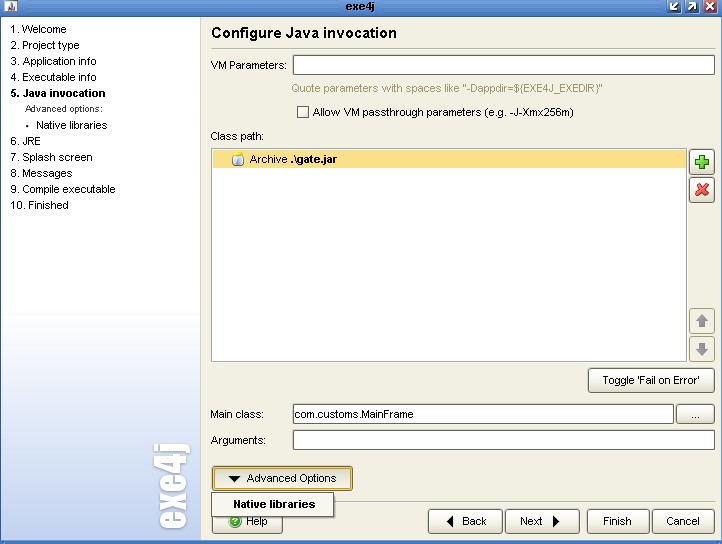Image resolution: width=722 pixels, height=544 pixels.
Task: Move class path entry up
Action: 702,321
